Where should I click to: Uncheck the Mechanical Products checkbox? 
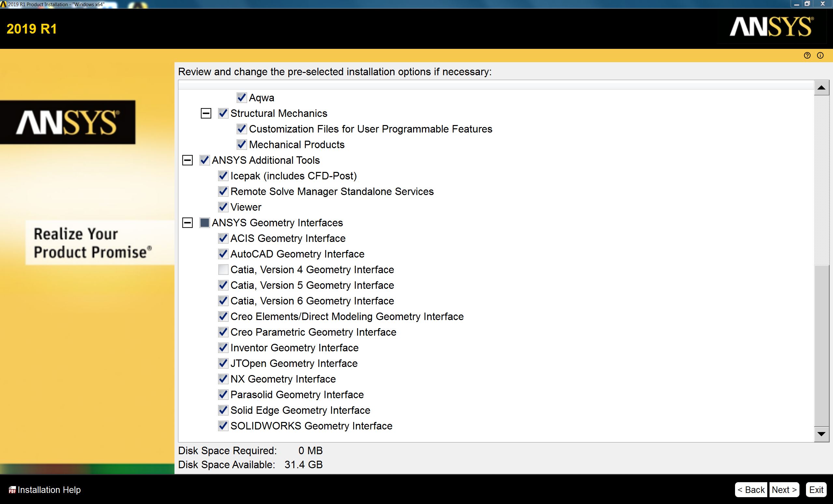[x=242, y=144]
